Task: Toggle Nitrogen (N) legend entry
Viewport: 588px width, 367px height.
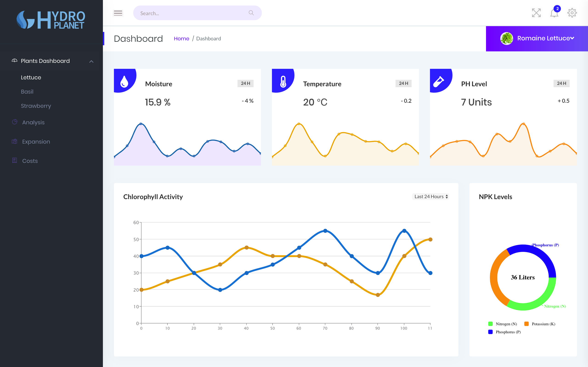Action: [503, 324]
